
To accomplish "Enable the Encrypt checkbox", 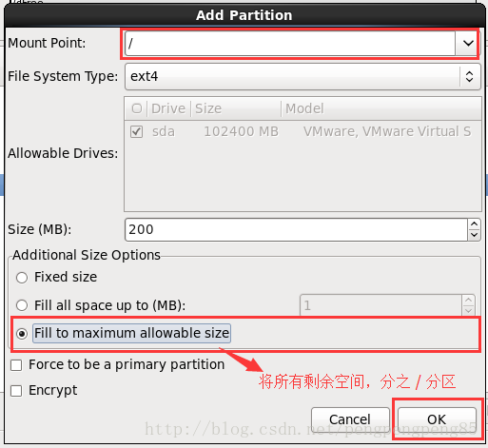I will 16,391.
